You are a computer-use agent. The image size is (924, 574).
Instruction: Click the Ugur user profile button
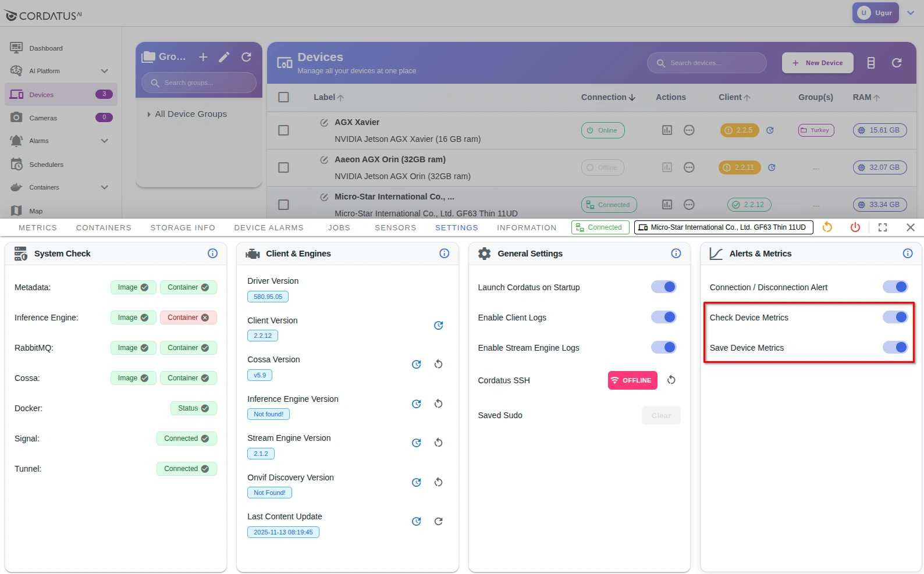tap(876, 13)
